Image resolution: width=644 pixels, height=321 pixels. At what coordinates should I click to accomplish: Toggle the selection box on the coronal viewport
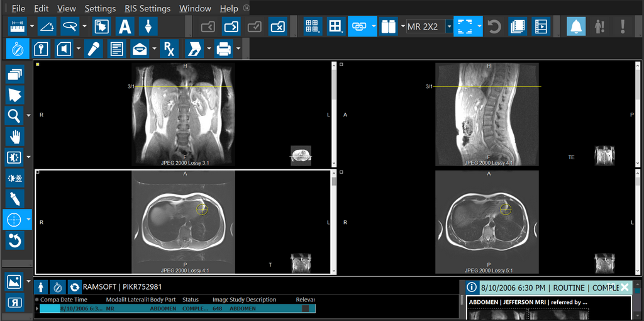click(x=38, y=64)
